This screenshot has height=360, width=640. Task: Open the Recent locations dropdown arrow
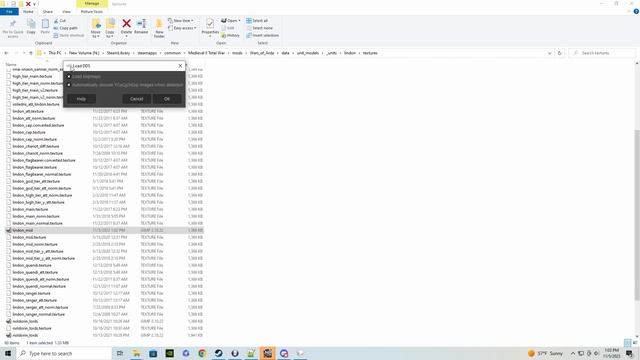[24, 53]
